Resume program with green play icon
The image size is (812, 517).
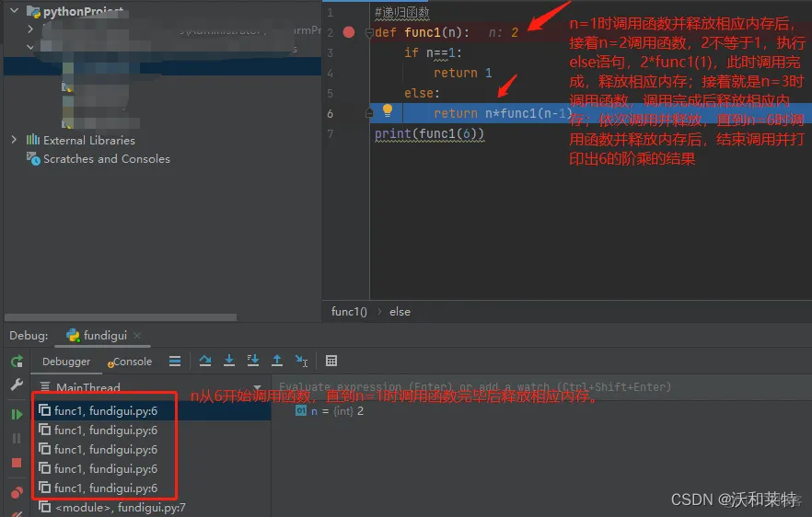click(x=17, y=414)
